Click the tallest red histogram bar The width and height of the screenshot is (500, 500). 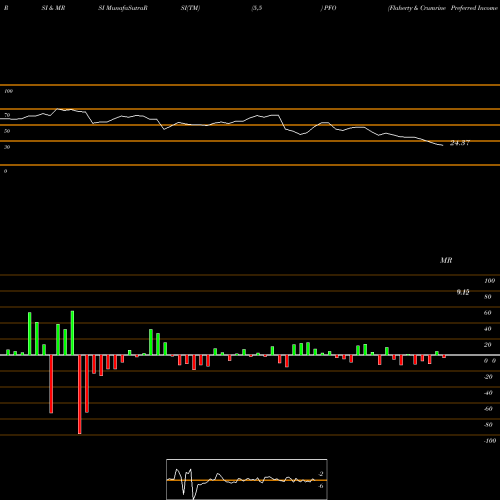80,394
